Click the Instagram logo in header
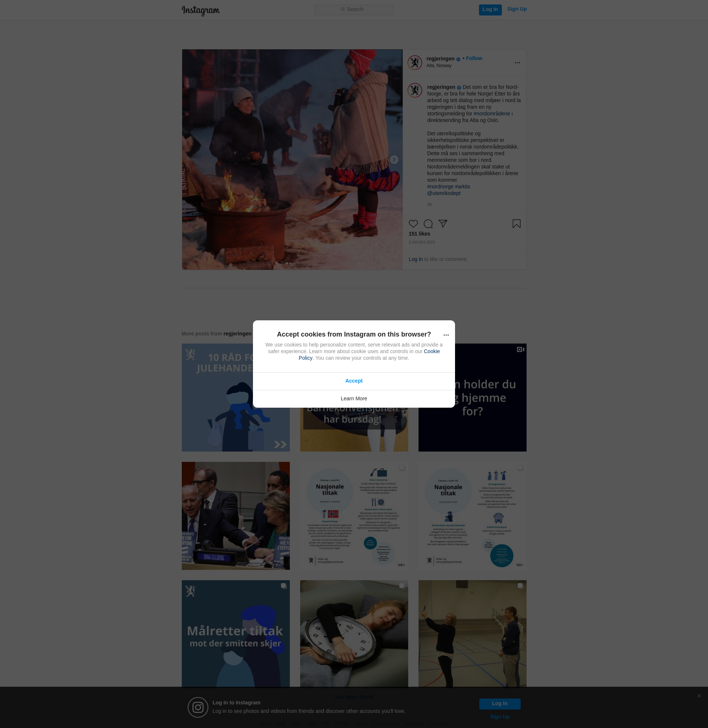 coord(201,10)
